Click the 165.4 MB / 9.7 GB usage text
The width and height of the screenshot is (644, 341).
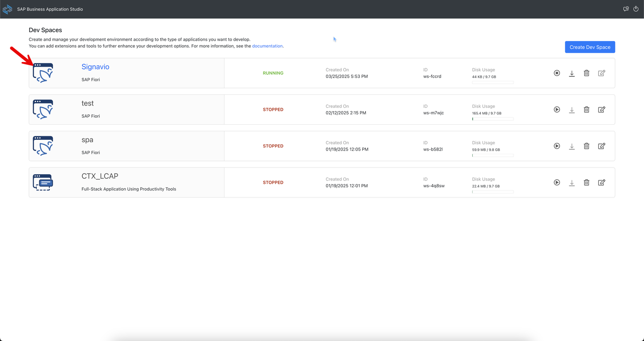487,114
